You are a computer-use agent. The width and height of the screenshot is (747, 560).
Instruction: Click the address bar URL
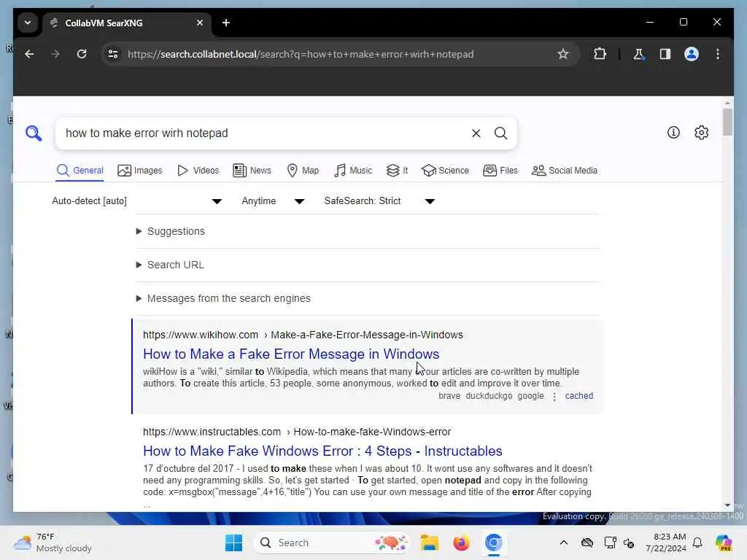(x=301, y=54)
